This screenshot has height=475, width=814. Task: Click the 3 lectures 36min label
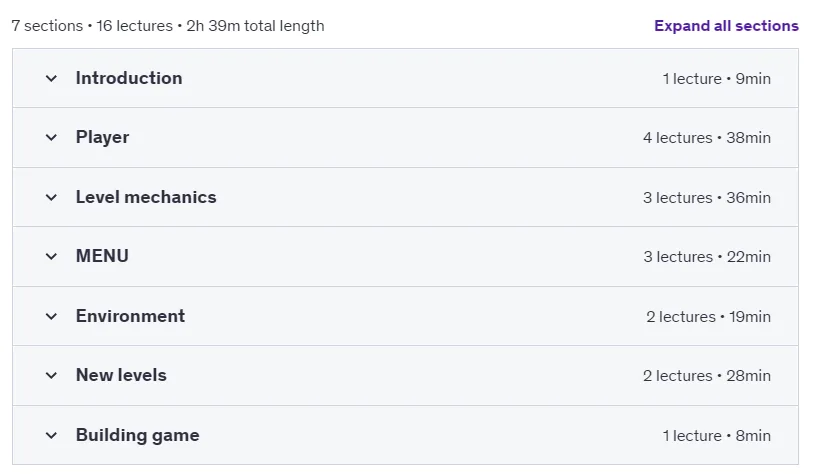[707, 197]
